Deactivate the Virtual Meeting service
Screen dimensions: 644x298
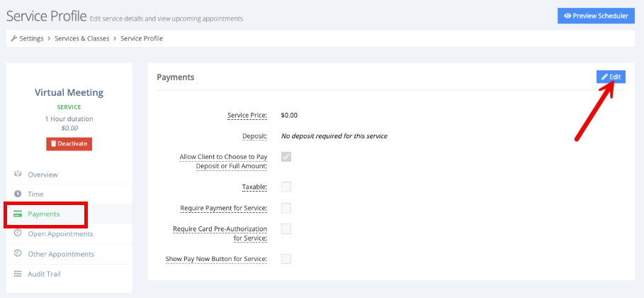(69, 143)
